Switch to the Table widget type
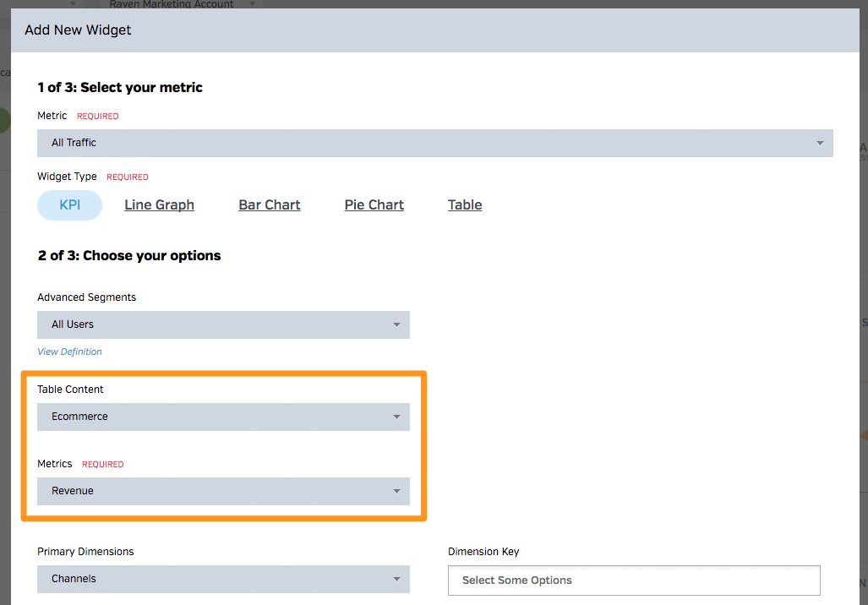This screenshot has height=605, width=868. pyautogui.click(x=465, y=205)
